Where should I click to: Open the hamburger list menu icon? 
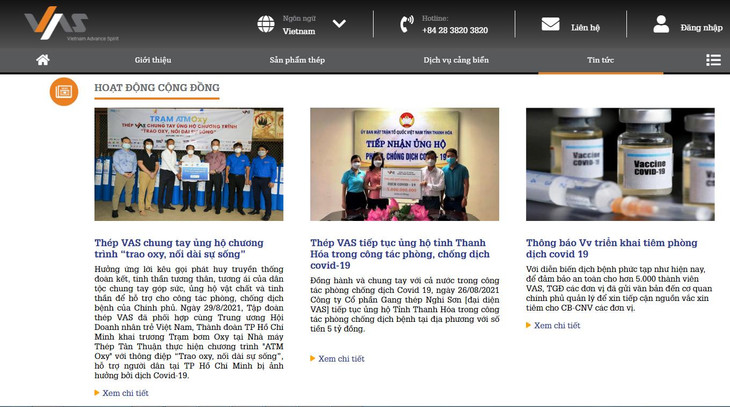(x=713, y=60)
